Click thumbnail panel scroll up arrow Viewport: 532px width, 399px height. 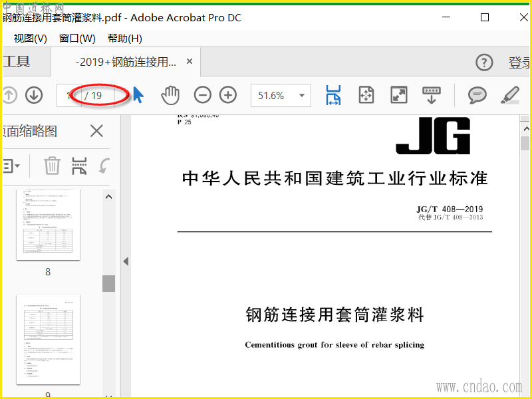click(x=108, y=196)
